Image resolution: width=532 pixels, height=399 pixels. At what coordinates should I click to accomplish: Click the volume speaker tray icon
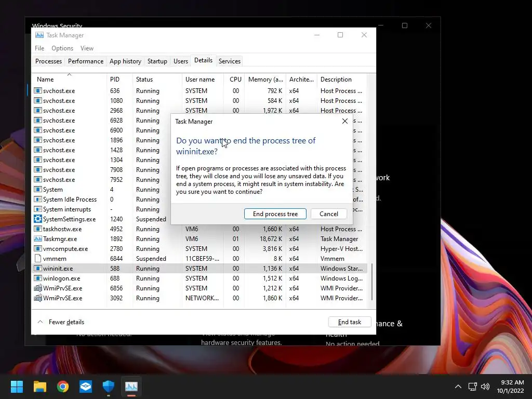pyautogui.click(x=485, y=386)
